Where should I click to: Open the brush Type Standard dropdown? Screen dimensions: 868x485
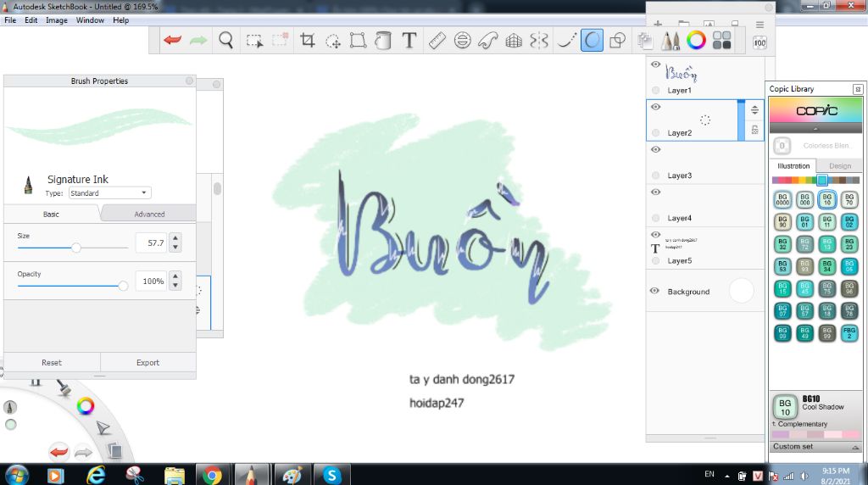[x=109, y=192]
